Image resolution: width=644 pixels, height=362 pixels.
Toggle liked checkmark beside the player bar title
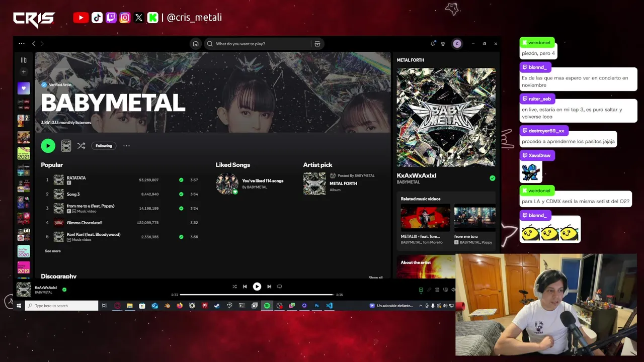coord(64,290)
